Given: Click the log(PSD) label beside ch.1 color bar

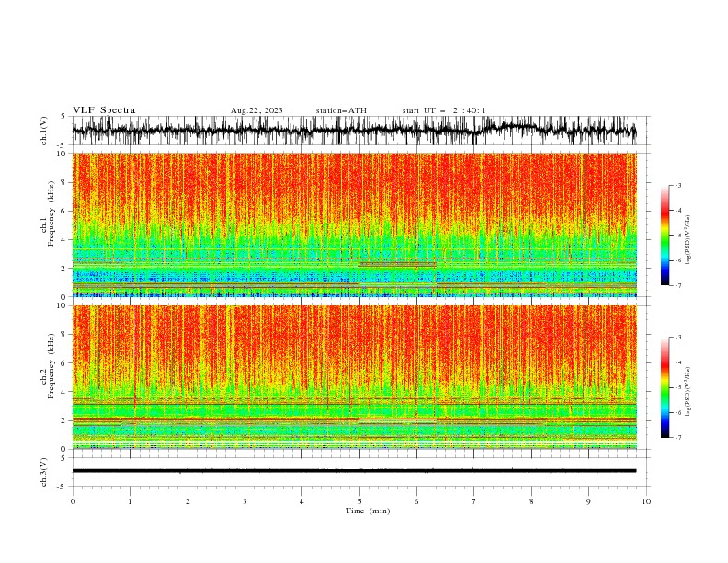Looking at the screenshot, I should click(x=688, y=240).
